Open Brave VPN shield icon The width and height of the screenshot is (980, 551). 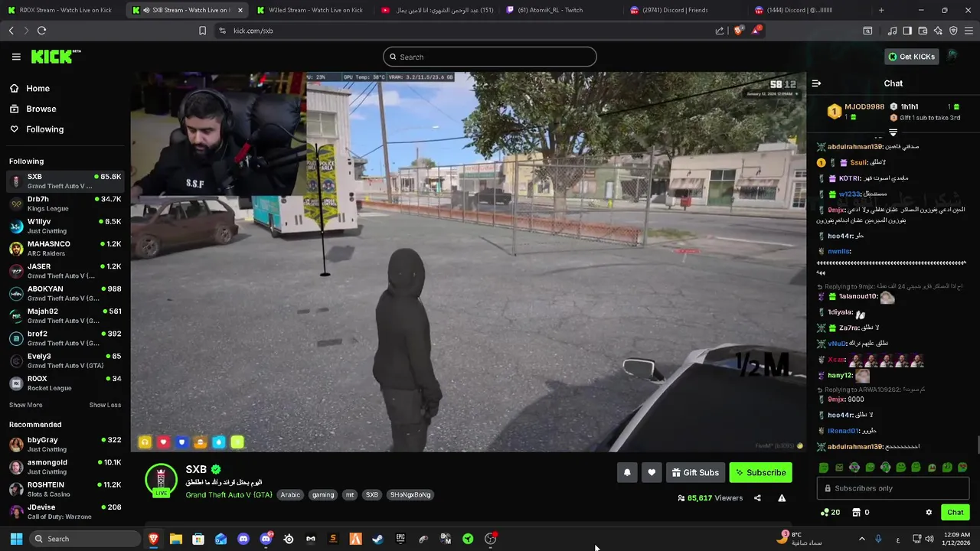coord(953,31)
